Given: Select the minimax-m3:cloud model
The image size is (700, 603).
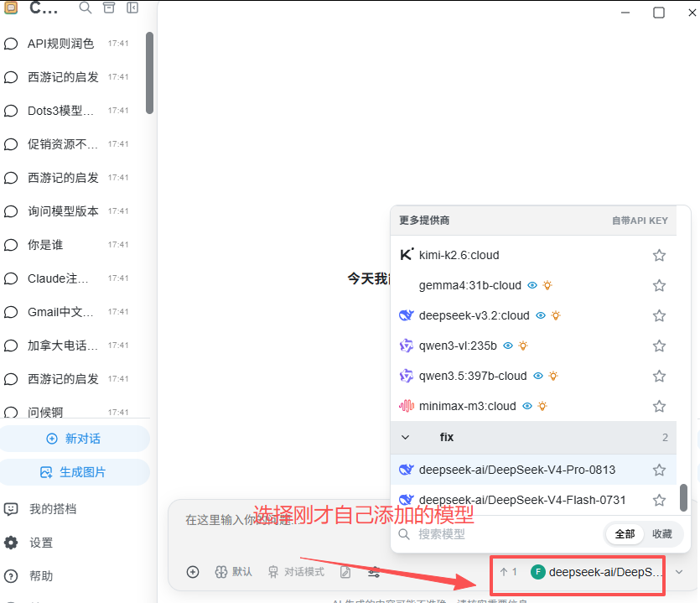Looking at the screenshot, I should click(533, 406).
